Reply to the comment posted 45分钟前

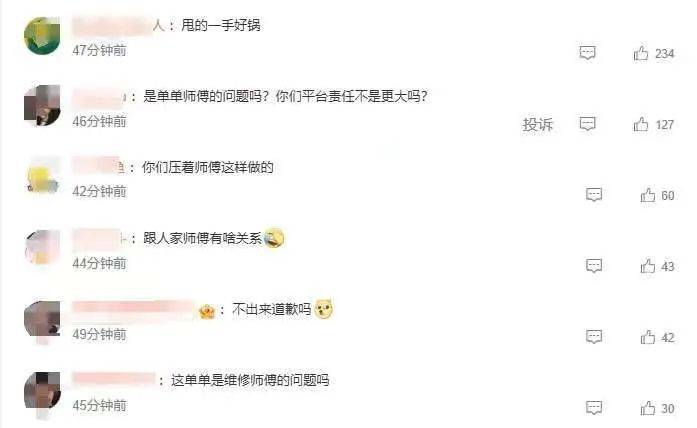pyautogui.click(x=594, y=408)
